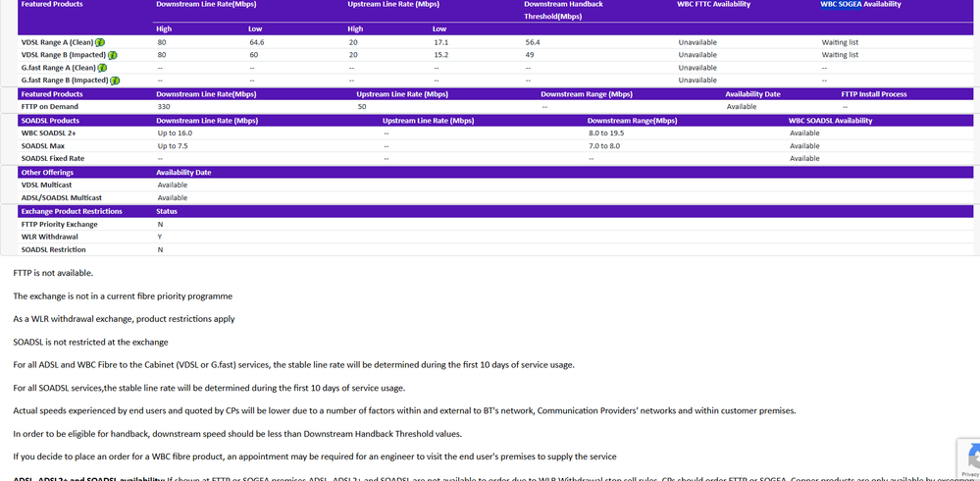
Task: Click the Exchange Product Restrictions header
Action: 72,211
